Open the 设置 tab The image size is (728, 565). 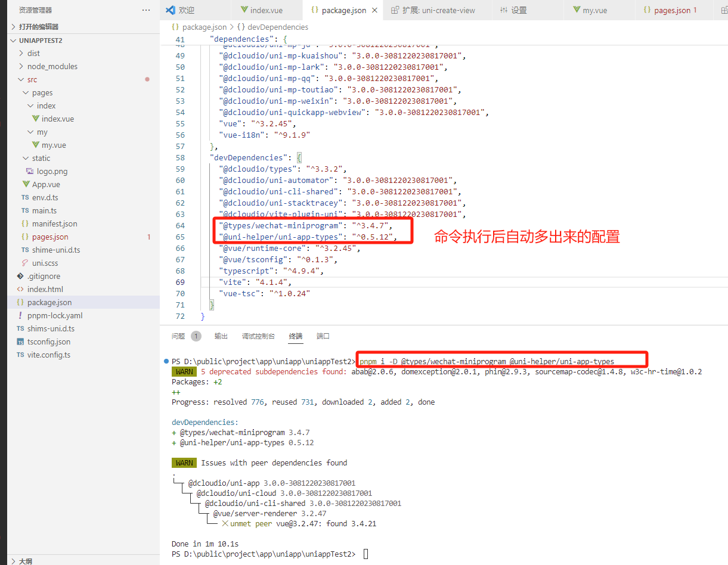coord(519,10)
